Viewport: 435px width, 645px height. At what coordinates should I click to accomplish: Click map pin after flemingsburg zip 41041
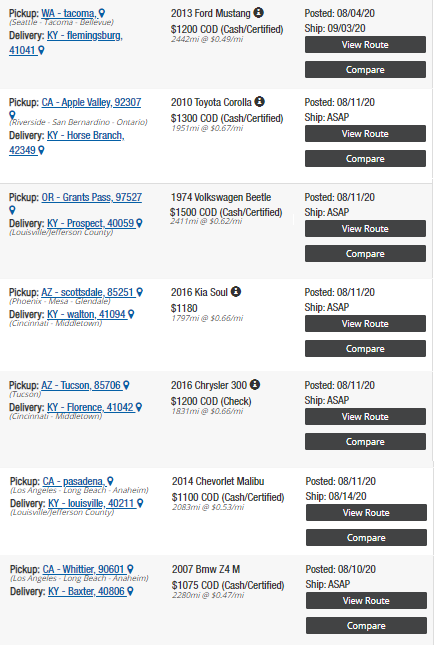click(x=41, y=50)
